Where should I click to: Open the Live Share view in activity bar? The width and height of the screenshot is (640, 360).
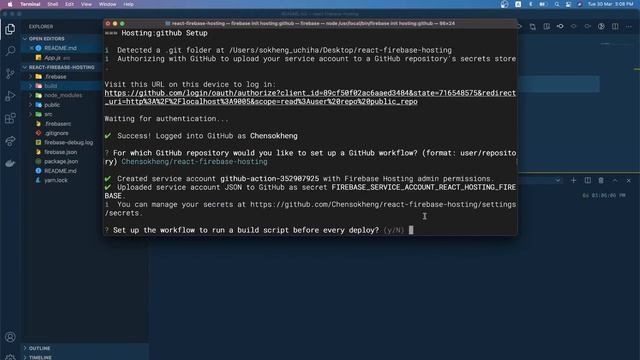[x=10, y=141]
